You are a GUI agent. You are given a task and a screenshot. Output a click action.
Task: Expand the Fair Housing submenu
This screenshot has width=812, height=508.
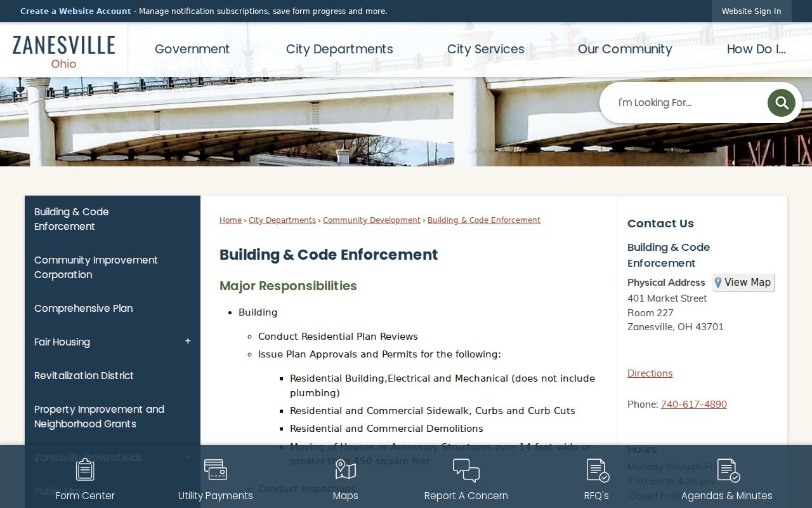[188, 342]
